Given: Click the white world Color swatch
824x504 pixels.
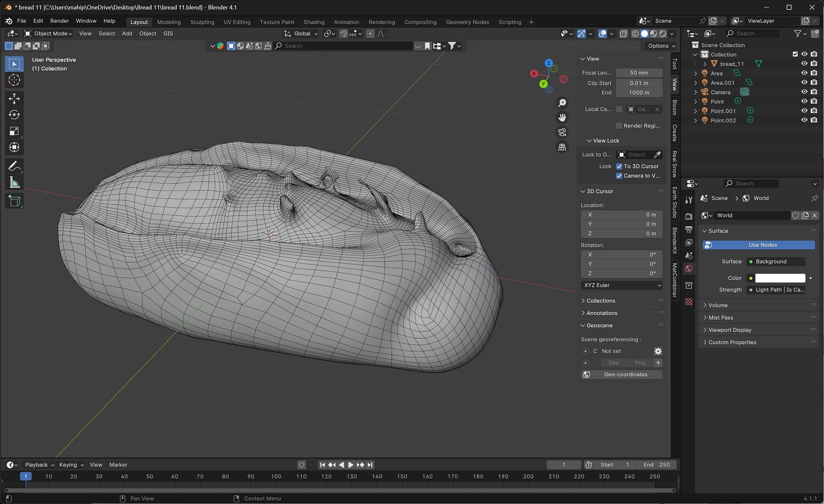Looking at the screenshot, I should click(x=780, y=278).
